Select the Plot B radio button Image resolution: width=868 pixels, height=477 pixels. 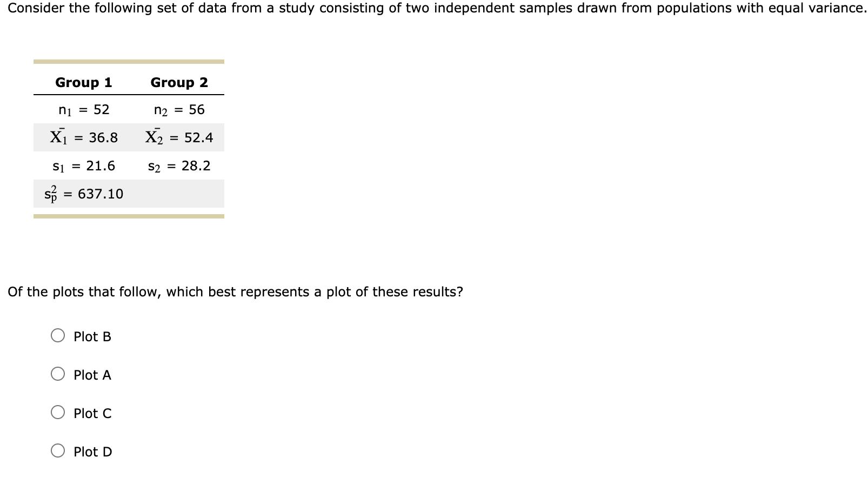pyautogui.click(x=58, y=336)
